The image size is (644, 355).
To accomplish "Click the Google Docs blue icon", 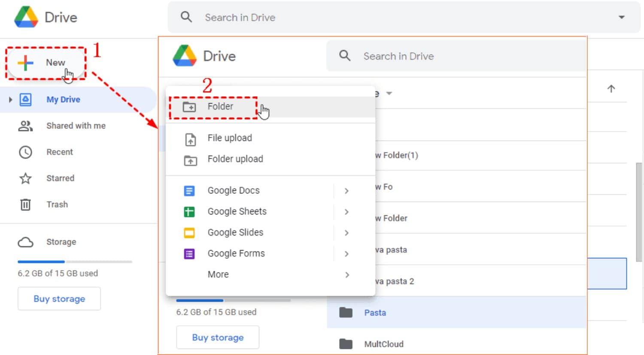I will point(189,191).
